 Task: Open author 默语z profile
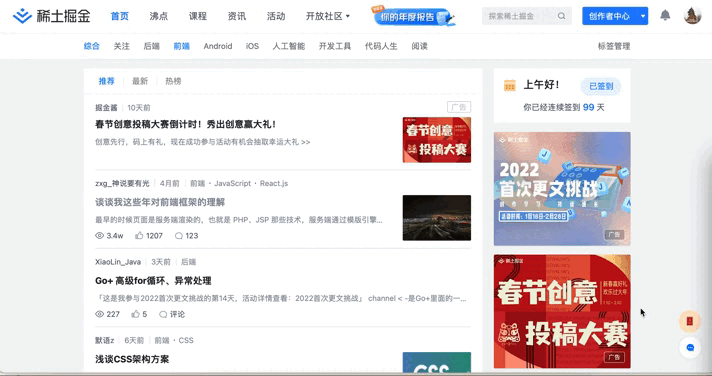[104, 340]
